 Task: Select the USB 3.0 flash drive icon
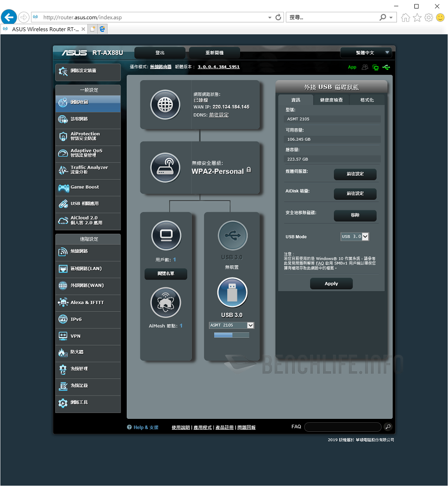[x=232, y=292]
